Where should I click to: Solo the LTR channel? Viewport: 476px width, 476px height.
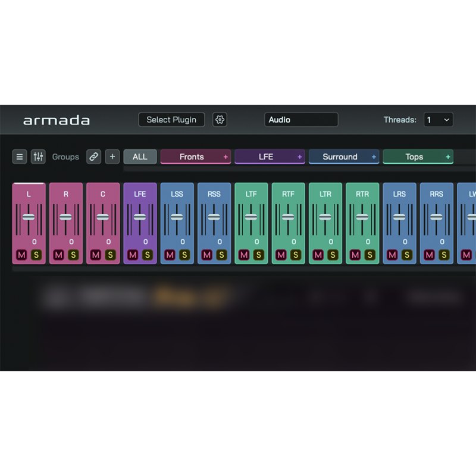tap(333, 255)
